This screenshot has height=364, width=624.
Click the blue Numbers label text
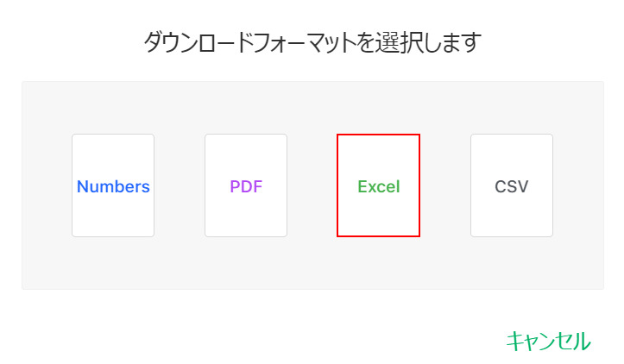pos(113,186)
